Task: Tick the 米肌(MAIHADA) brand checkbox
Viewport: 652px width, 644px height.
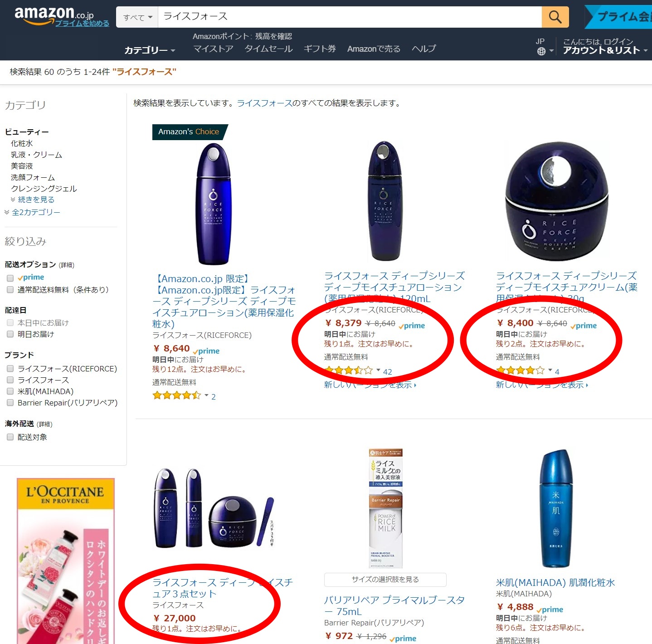Action: (x=10, y=391)
